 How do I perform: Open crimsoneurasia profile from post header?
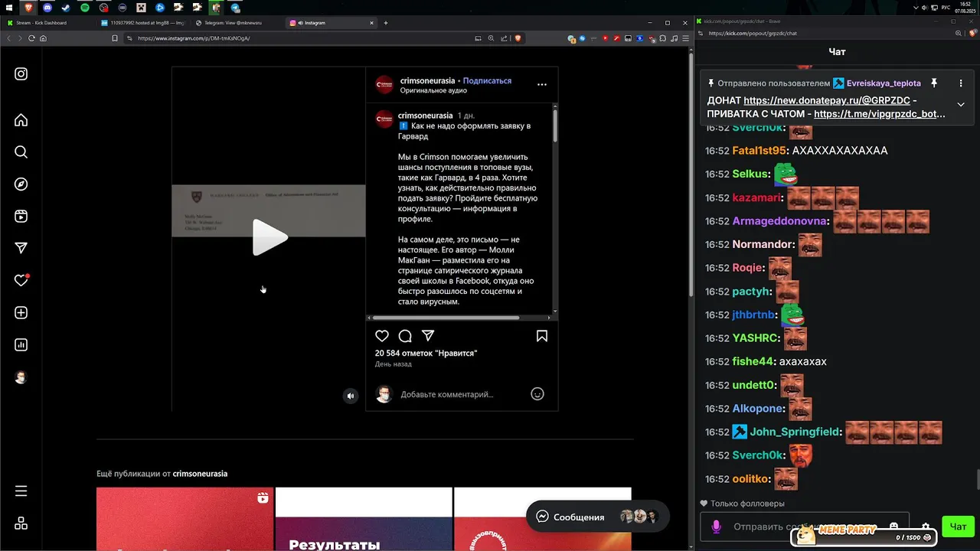[x=427, y=80]
